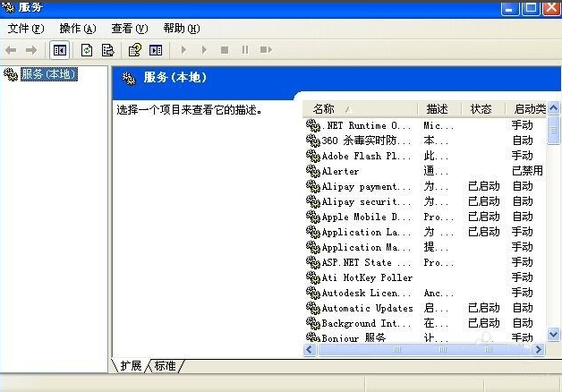Viewport: 562px width, 392px height.
Task: Click the Stop Service square icon
Action: coord(225,50)
